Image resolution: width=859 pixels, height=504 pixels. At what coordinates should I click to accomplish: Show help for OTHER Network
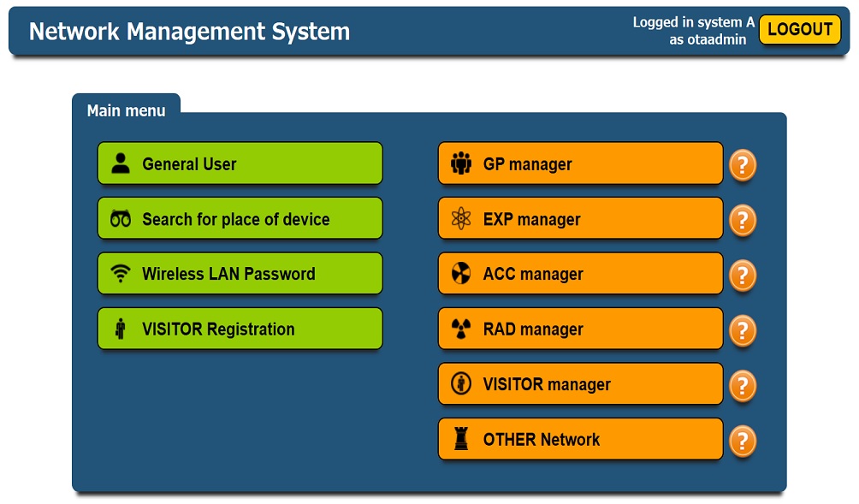pyautogui.click(x=743, y=441)
